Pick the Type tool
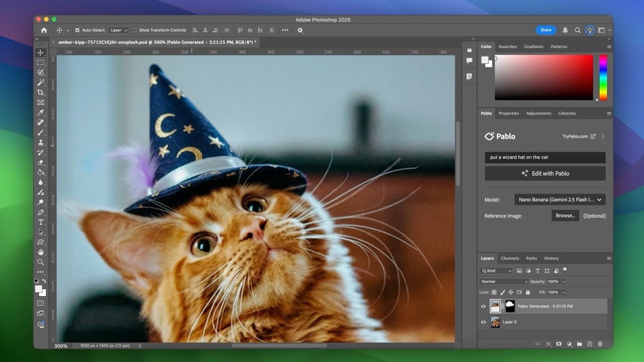 coord(41,222)
